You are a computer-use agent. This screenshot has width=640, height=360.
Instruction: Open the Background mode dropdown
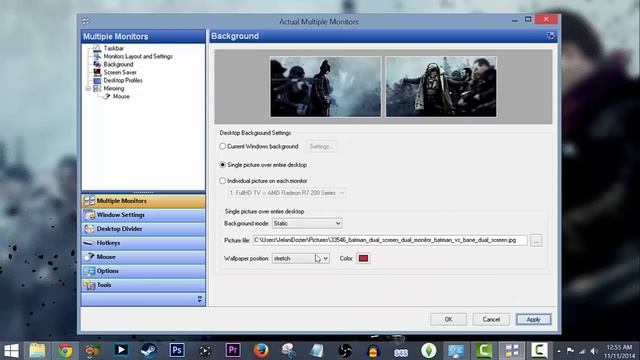tap(307, 223)
